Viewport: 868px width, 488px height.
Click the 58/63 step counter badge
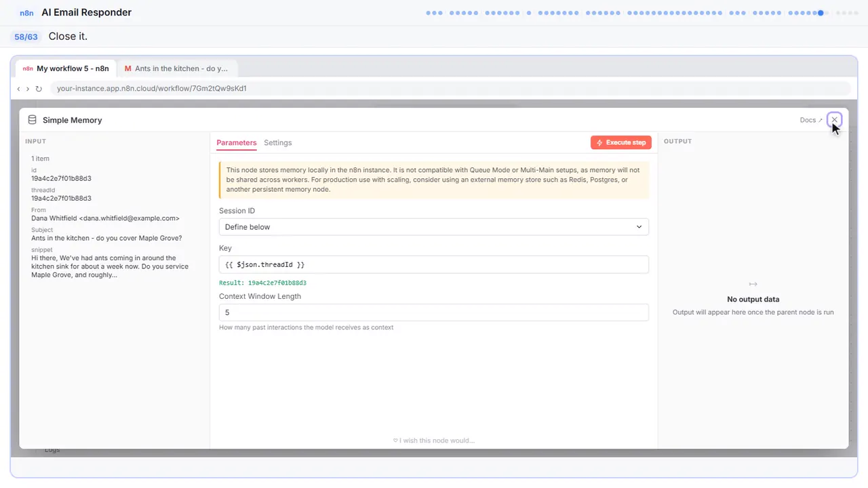(x=26, y=37)
